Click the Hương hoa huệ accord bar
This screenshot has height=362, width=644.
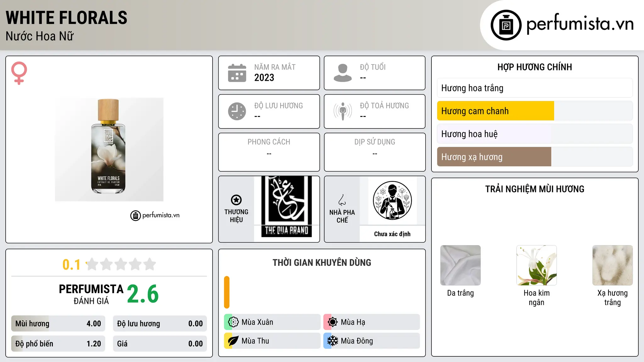coord(535,134)
